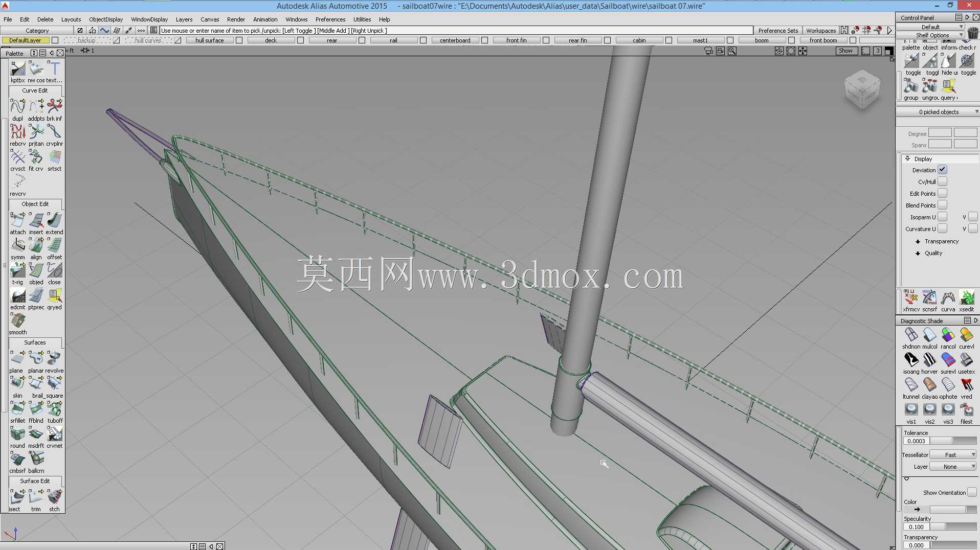The image size is (980, 550).
Task: Toggle visibility of deck layer
Action: (301, 40)
